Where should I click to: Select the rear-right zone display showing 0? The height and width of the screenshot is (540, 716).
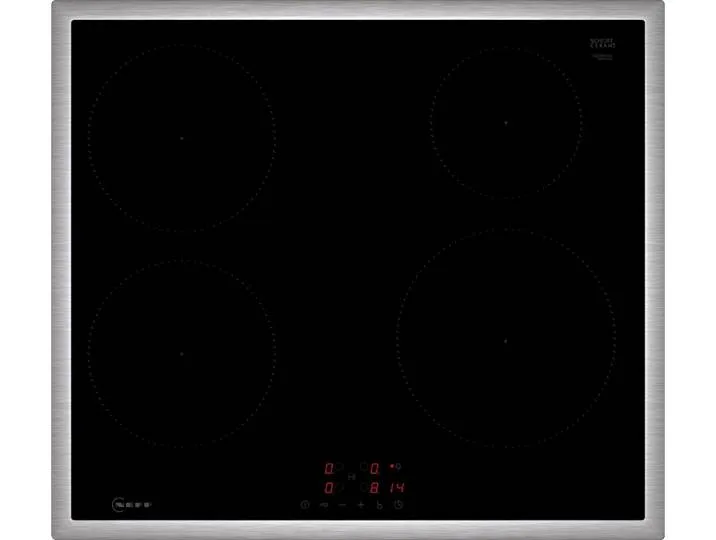pos(374,468)
